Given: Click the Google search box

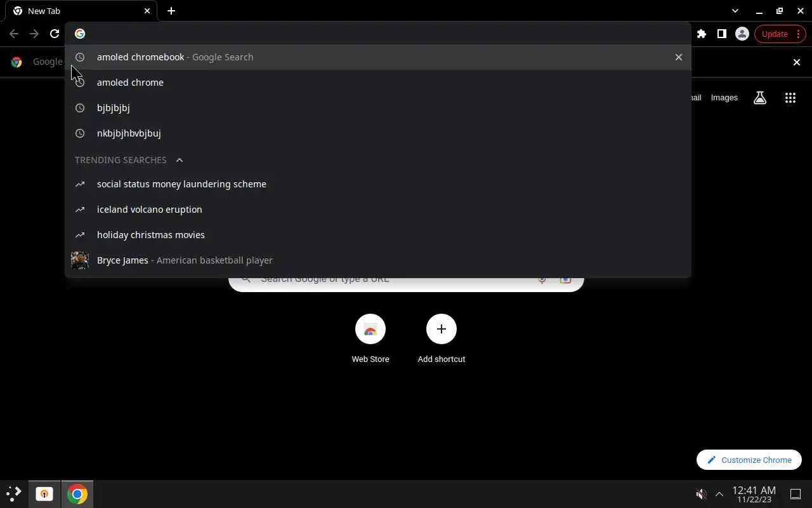Looking at the screenshot, I should pos(406,284).
